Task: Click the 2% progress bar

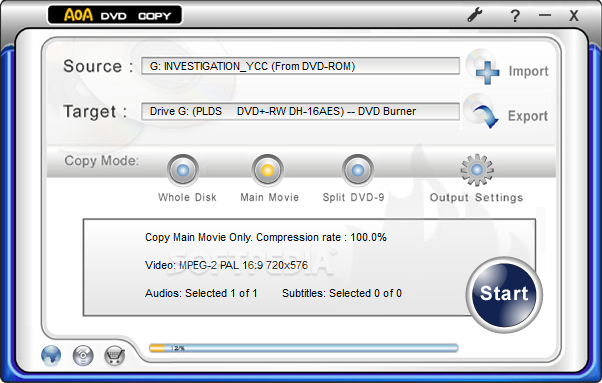Action: (x=304, y=348)
